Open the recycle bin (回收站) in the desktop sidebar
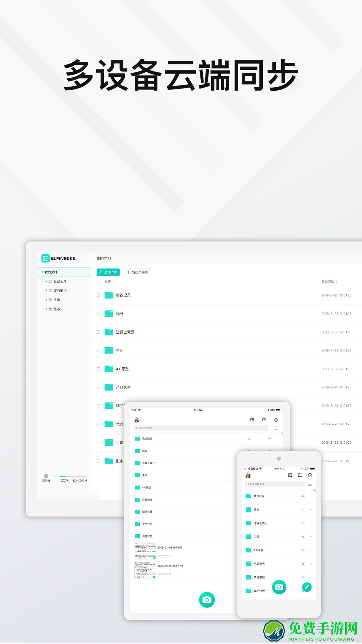 pos(46,478)
